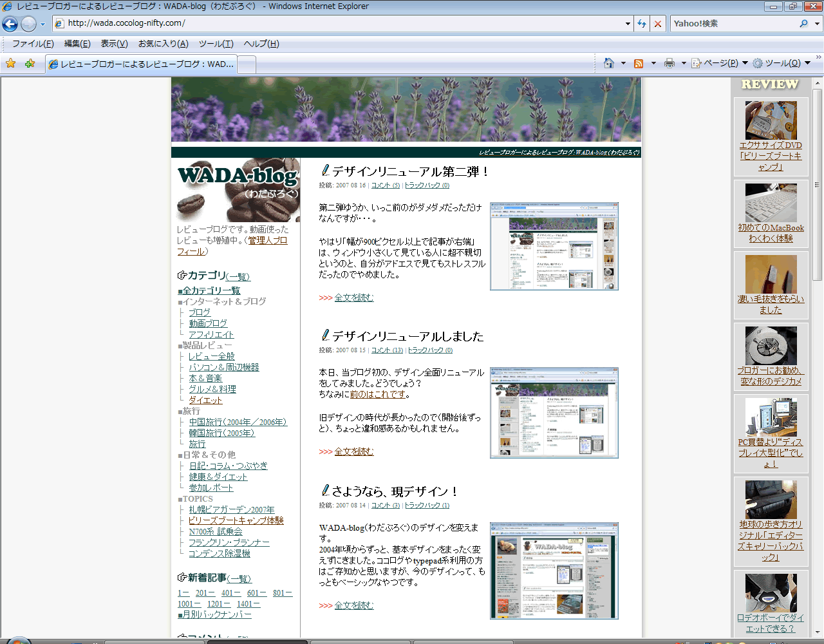Open Favorites Center star icon

(x=10, y=63)
